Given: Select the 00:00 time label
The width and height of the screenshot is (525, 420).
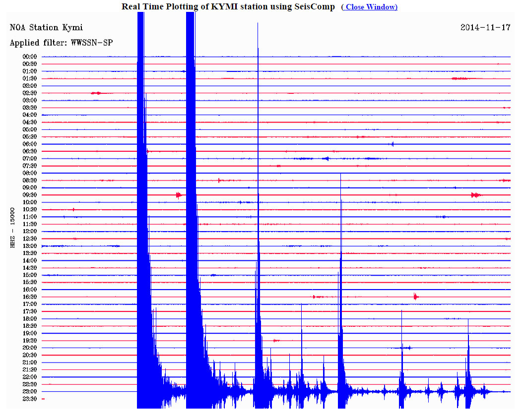Looking at the screenshot, I should tap(30, 57).
